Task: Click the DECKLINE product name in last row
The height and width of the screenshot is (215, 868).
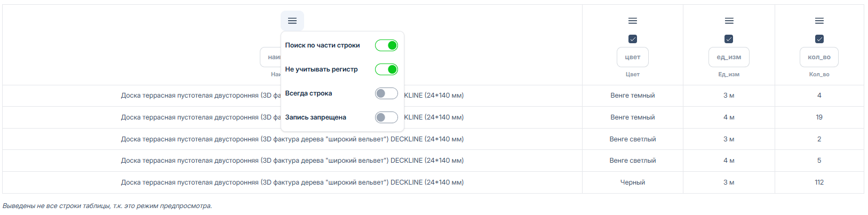Action: (292, 182)
